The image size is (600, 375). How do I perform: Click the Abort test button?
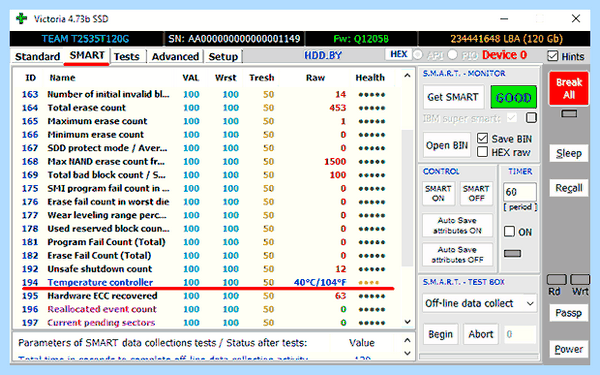[481, 334]
